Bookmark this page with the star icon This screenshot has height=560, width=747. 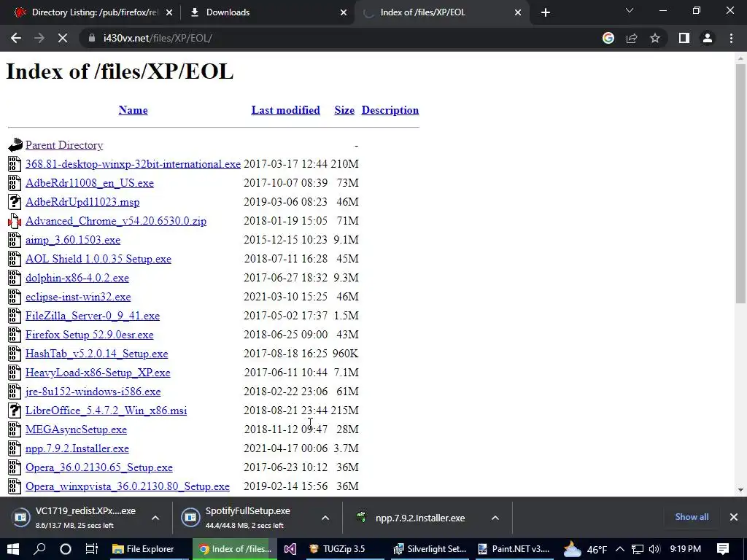[x=655, y=38]
